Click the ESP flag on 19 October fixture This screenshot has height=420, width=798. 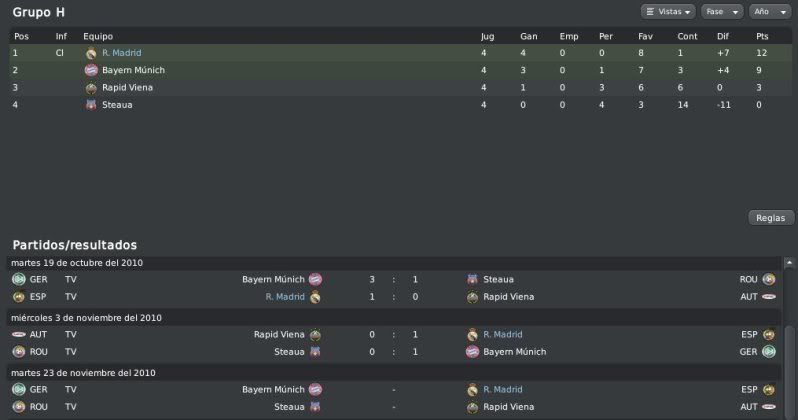[x=19, y=297]
